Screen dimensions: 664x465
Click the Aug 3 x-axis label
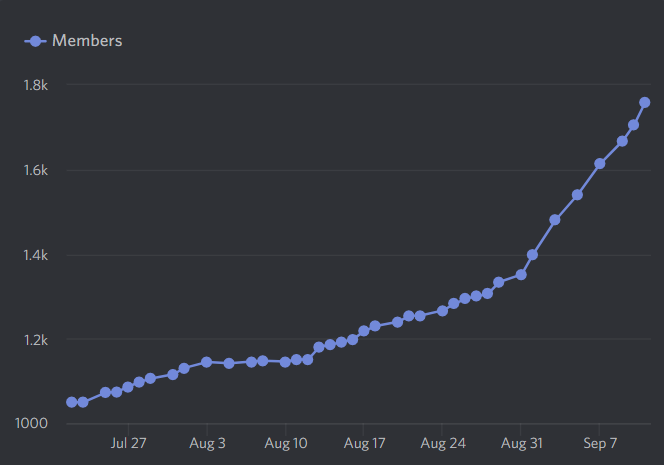point(207,442)
